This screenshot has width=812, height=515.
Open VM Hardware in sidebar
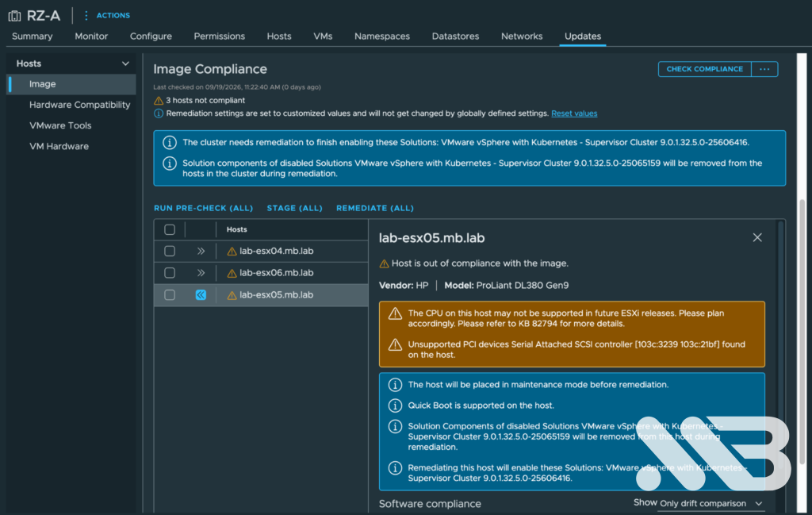click(x=59, y=146)
